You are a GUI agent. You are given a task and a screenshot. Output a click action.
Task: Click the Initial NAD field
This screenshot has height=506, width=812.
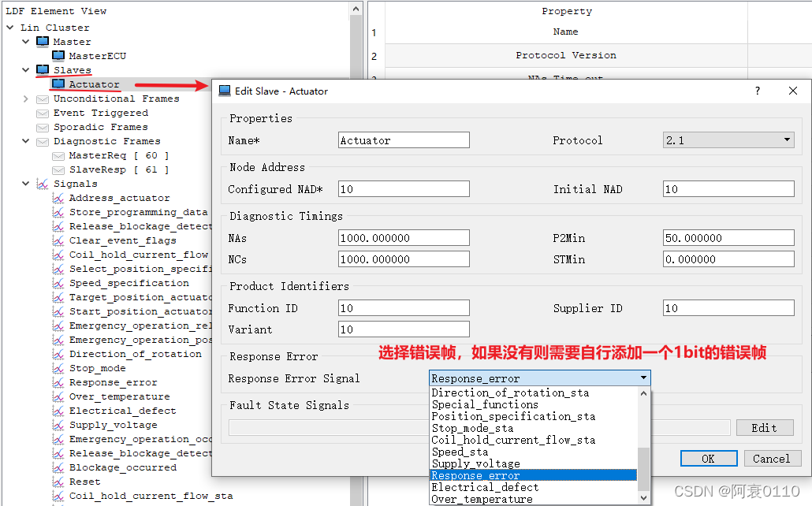pos(728,189)
